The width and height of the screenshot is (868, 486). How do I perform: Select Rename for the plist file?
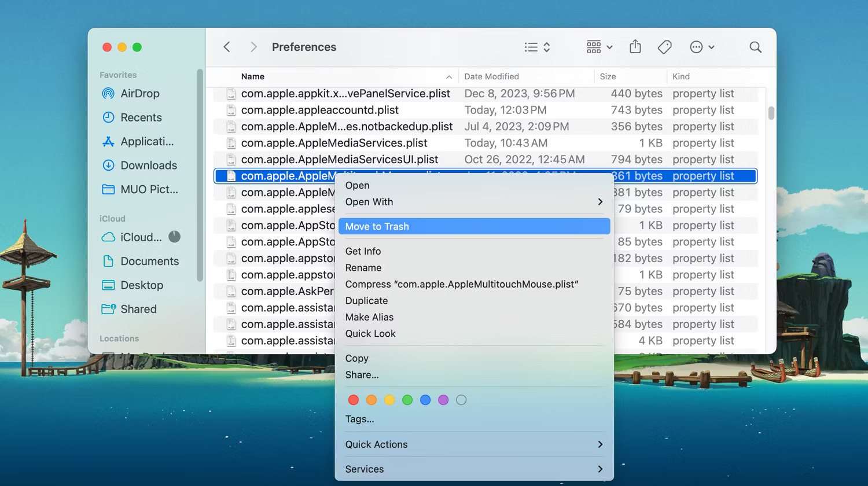(x=363, y=267)
